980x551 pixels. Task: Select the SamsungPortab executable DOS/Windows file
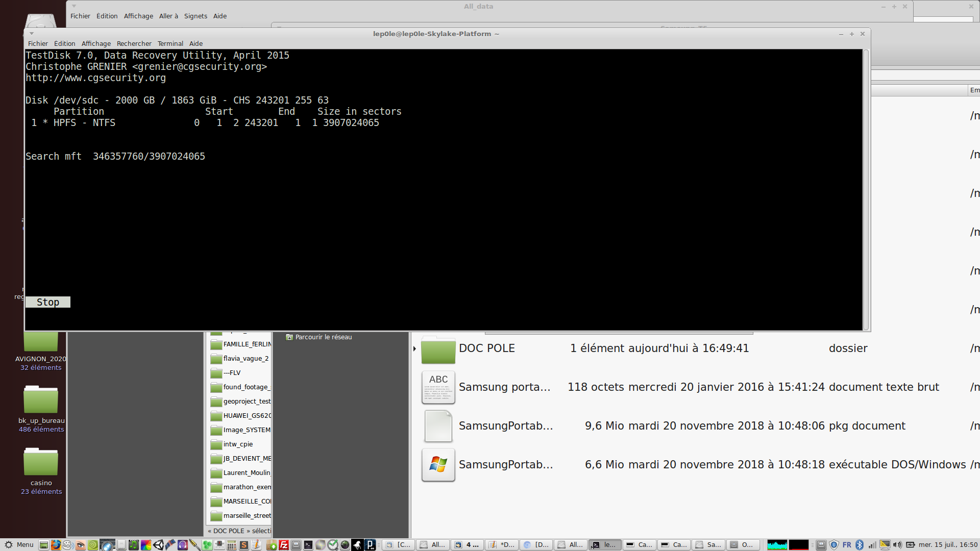click(505, 465)
